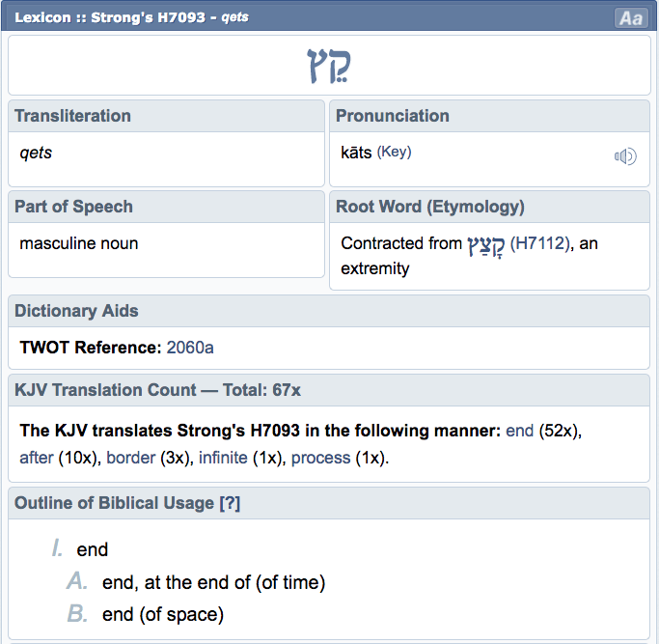
Task: Click the Lexicon Strong's H7093 title bar
Action: click(132, 18)
